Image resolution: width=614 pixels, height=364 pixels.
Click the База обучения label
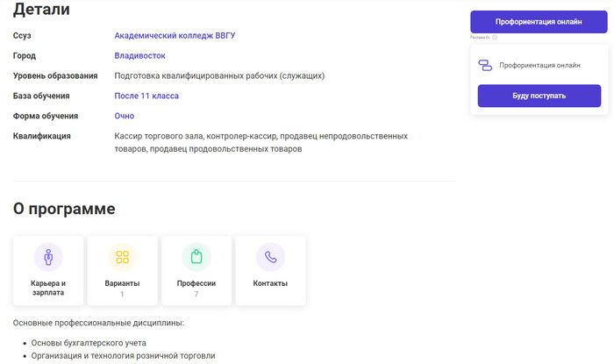[x=41, y=96]
